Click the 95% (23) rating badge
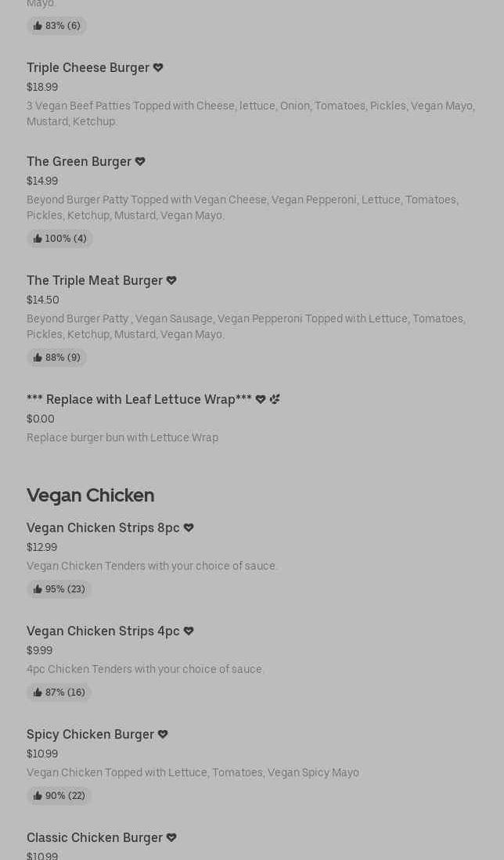504x860 pixels. pyautogui.click(x=59, y=589)
